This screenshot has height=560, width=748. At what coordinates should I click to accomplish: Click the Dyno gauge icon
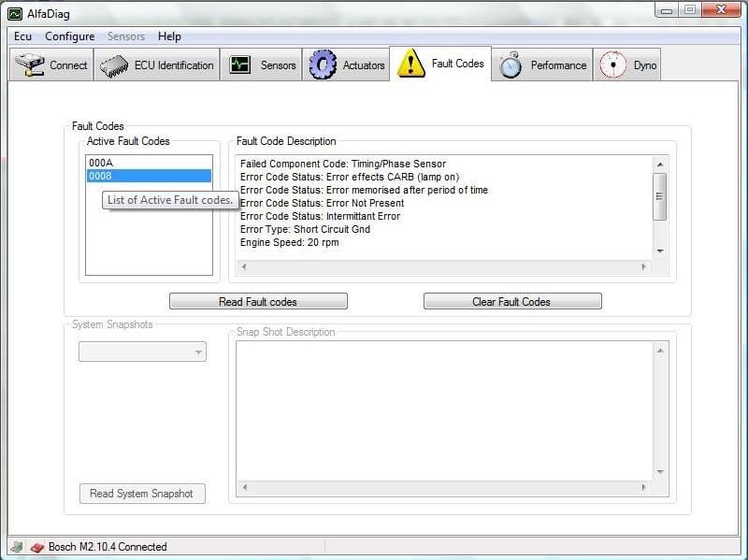pos(612,65)
